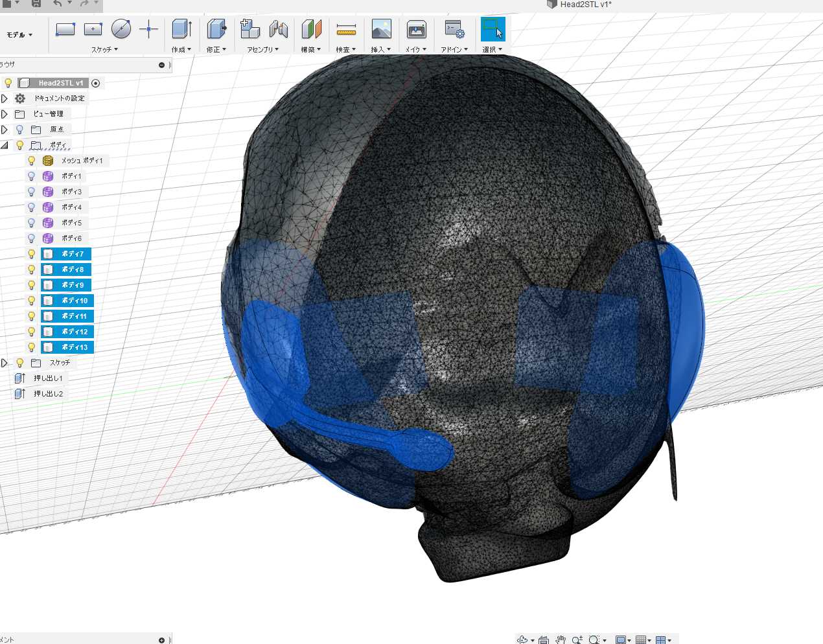Toggle visibility bulb of メッシュ ボディ1
Viewport: 823px width, 644px height.
point(31,161)
